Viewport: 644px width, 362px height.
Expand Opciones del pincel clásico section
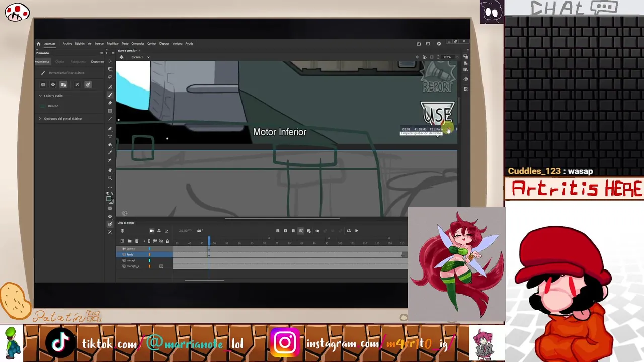(x=40, y=119)
